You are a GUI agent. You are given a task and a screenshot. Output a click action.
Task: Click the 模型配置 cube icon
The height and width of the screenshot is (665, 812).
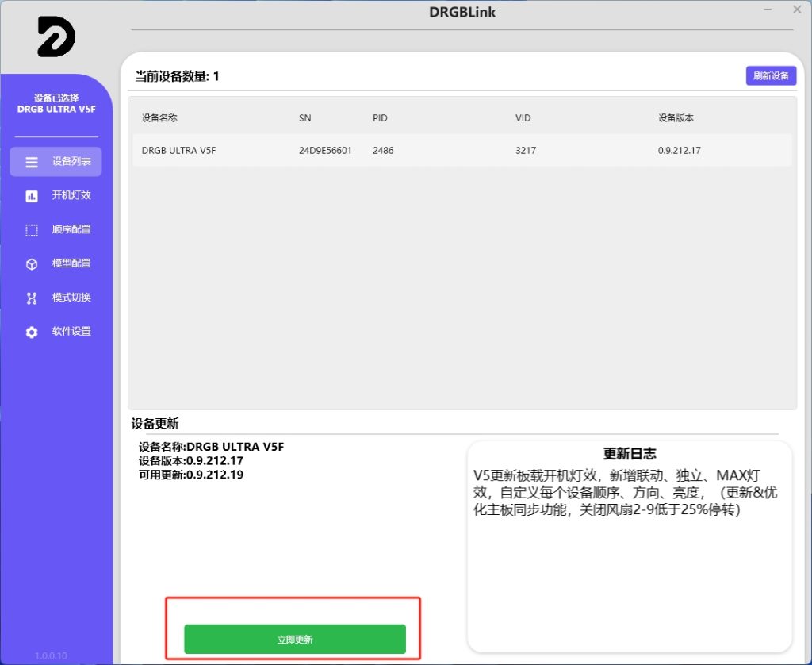(x=32, y=264)
